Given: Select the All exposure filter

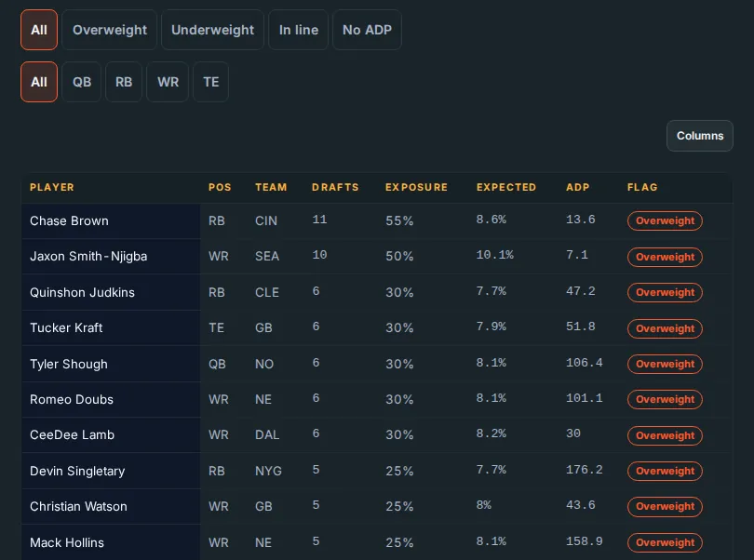Looking at the screenshot, I should (39, 30).
